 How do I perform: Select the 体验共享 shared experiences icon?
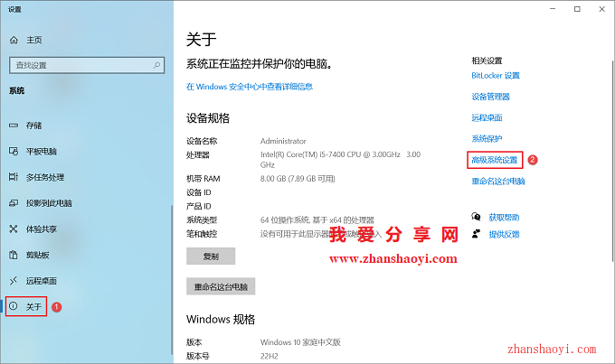[x=14, y=229]
